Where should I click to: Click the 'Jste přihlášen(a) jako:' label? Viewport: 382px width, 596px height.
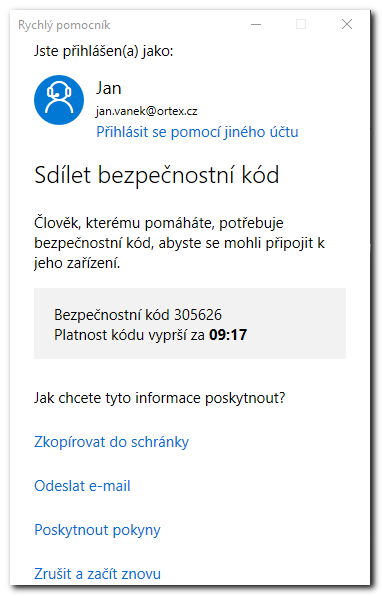pyautogui.click(x=103, y=51)
